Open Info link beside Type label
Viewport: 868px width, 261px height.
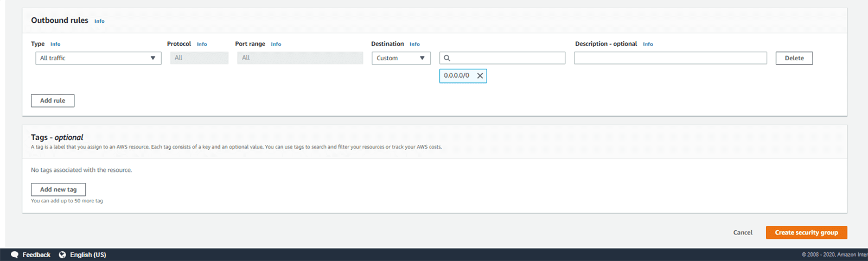tap(55, 44)
